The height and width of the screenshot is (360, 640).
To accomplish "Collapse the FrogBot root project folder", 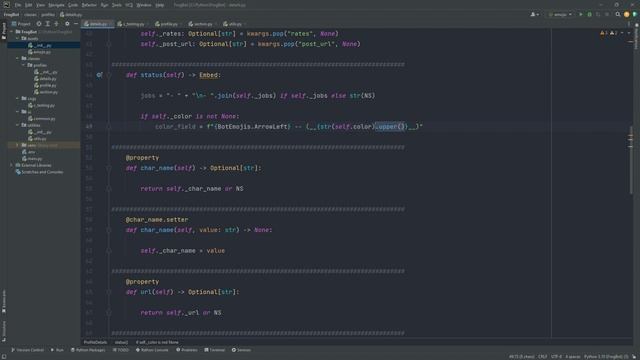I will point(12,31).
